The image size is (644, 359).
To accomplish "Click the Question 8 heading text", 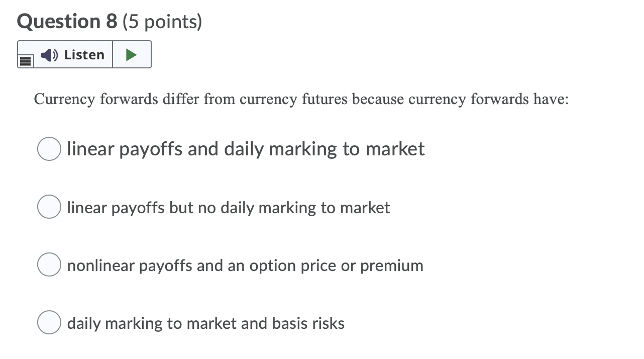I will (68, 21).
